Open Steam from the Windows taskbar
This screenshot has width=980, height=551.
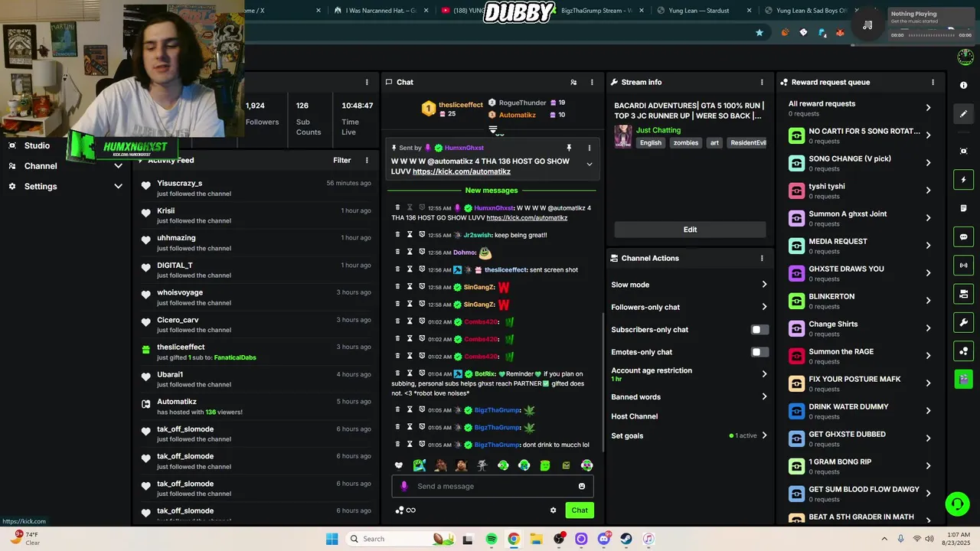coord(626,539)
